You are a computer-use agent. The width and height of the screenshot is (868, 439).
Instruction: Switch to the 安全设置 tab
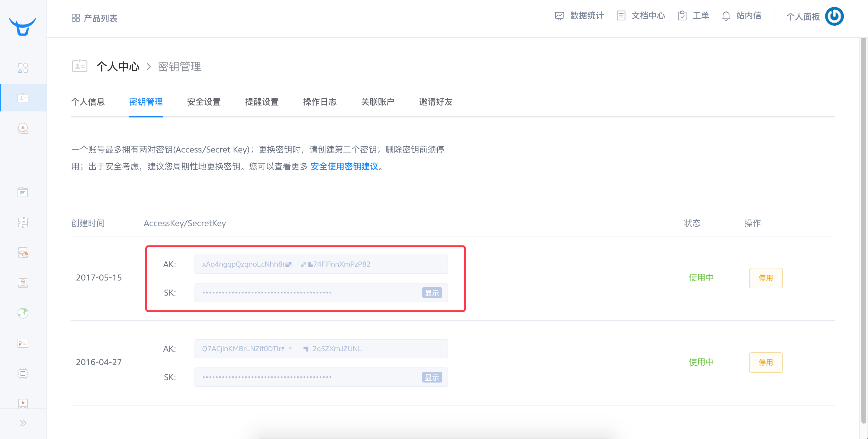click(x=204, y=102)
